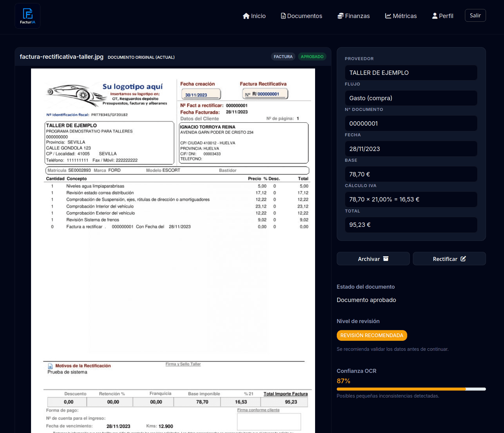Click the Cálculo IVA field
Image resolution: width=504 pixels, height=433 pixels.
(x=411, y=199)
